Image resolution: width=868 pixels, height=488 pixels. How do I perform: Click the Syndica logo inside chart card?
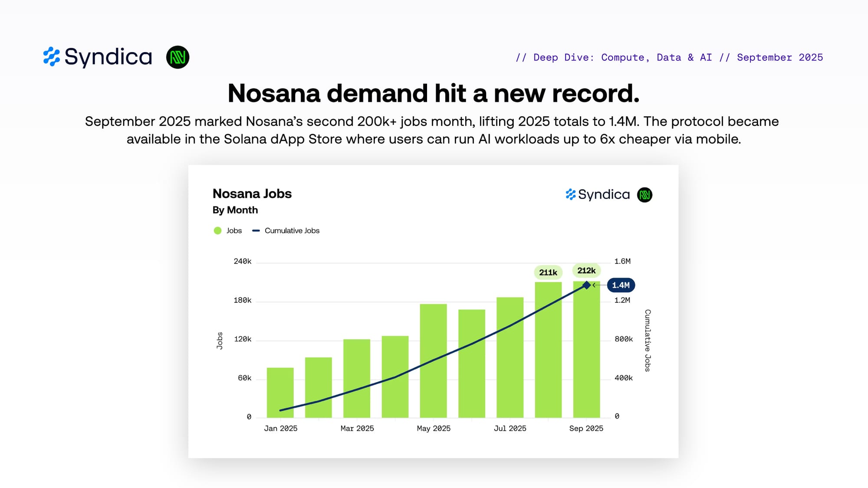[598, 194]
